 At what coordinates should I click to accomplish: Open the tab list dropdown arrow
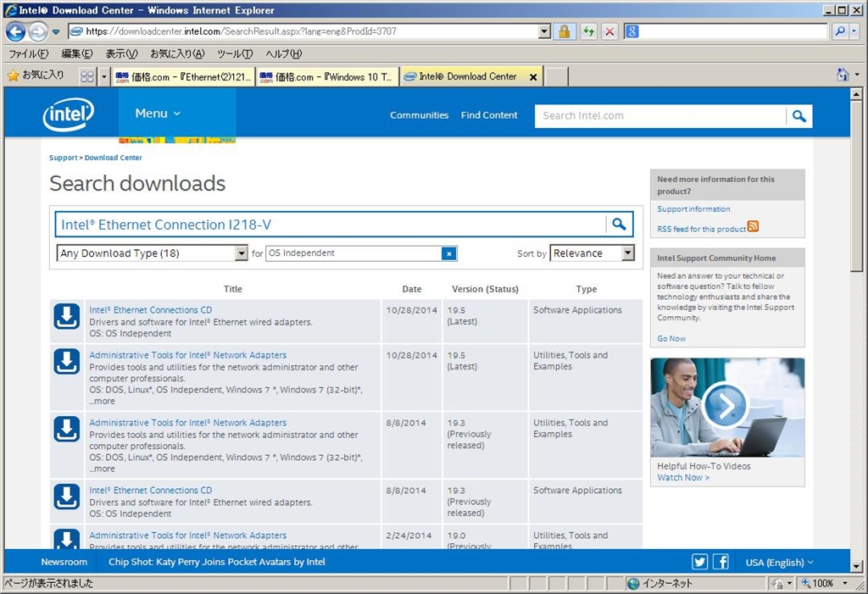[103, 76]
